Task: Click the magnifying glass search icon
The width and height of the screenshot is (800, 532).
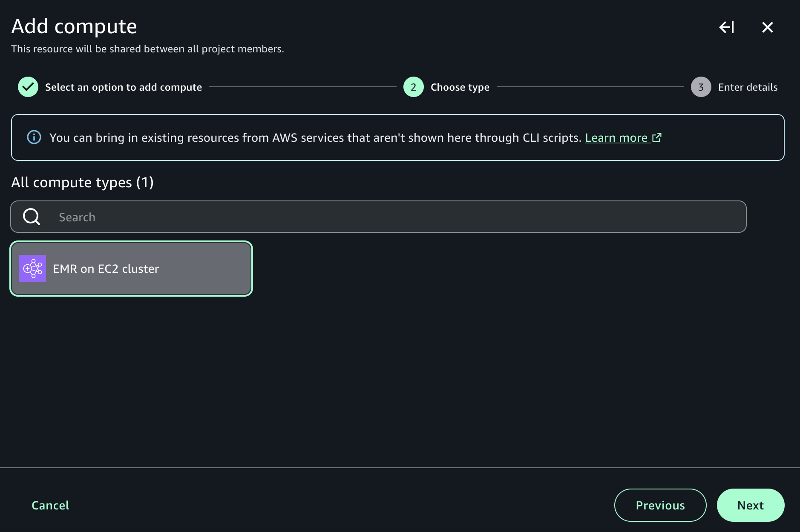Action: 32,217
